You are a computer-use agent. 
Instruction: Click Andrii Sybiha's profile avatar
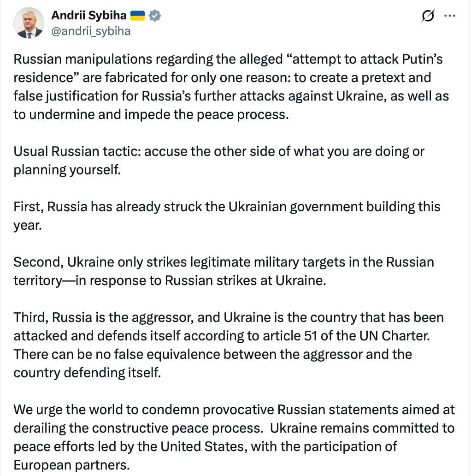(29, 23)
